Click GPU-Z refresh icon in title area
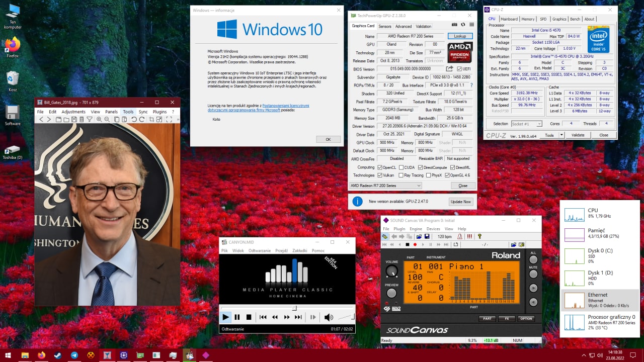The image size is (644, 362). [463, 25]
